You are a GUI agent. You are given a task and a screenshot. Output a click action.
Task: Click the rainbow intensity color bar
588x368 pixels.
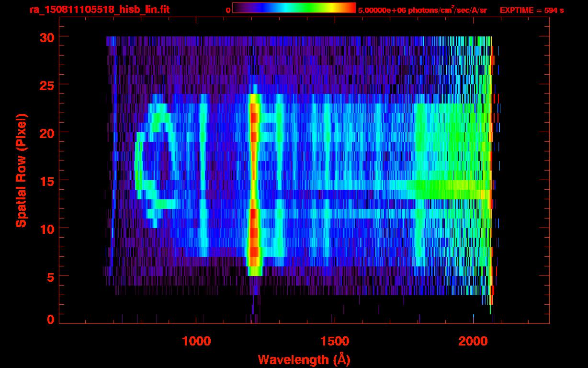point(294,8)
